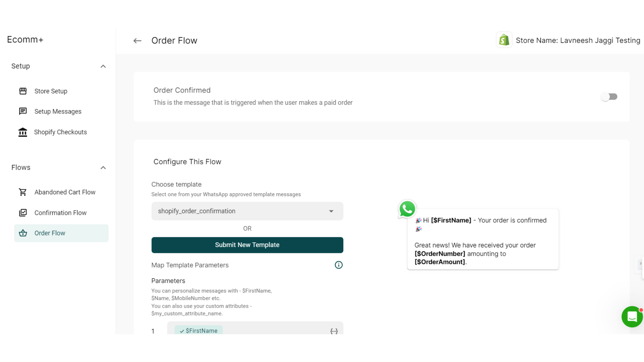This screenshot has width=644, height=362.
Task: Collapse the Setup section
Action: (x=103, y=66)
